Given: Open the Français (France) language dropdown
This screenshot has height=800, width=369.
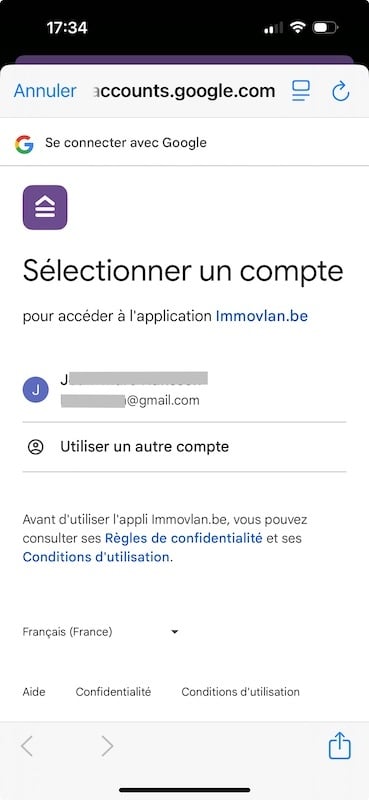Looking at the screenshot, I should 101,632.
